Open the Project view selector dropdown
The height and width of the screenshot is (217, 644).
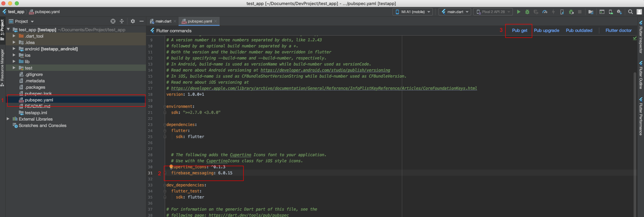[22, 21]
